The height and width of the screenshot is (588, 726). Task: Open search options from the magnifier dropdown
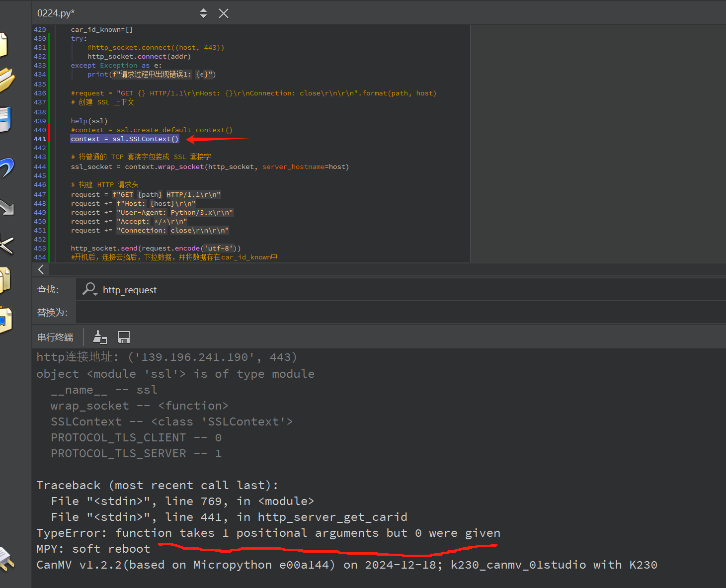(x=90, y=289)
